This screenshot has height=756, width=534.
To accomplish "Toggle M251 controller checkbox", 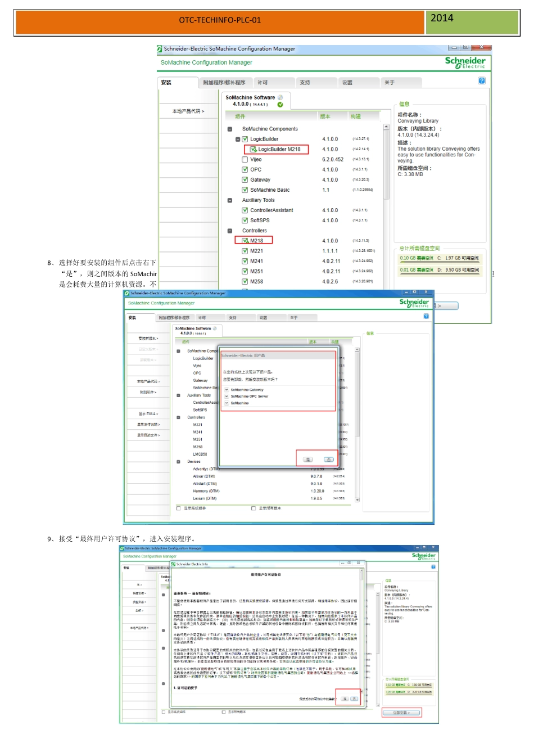I will 245,271.
